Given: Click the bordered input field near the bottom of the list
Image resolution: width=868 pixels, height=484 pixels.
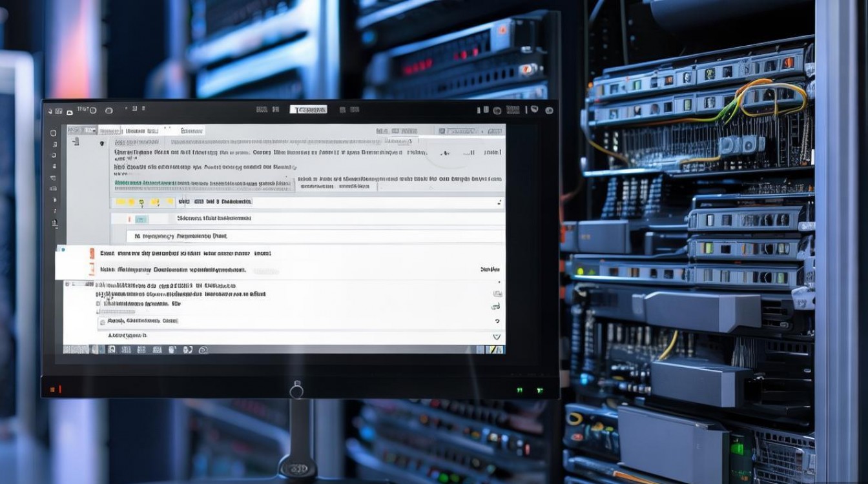Looking at the screenshot, I should tap(139, 321).
